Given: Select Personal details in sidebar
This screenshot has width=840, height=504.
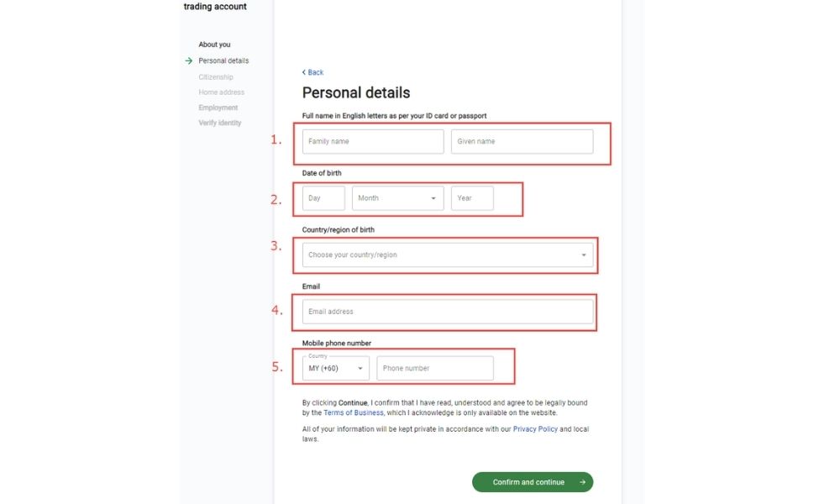Looking at the screenshot, I should click(223, 60).
